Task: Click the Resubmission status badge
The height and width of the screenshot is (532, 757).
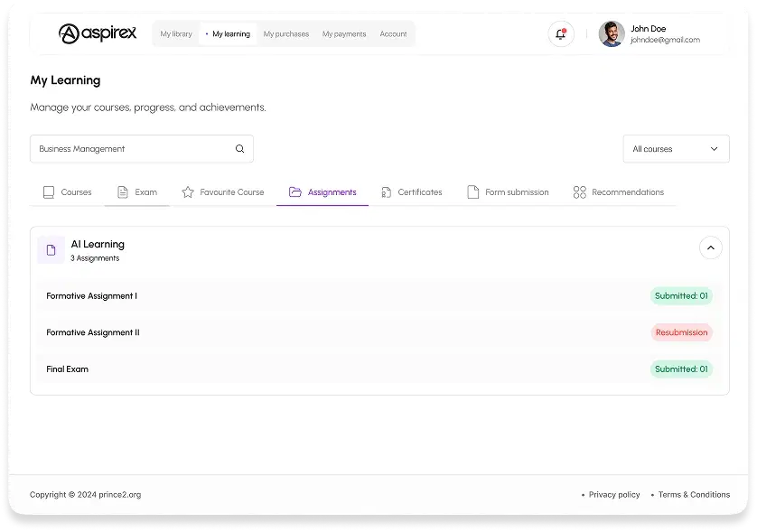Action: pyautogui.click(x=681, y=332)
